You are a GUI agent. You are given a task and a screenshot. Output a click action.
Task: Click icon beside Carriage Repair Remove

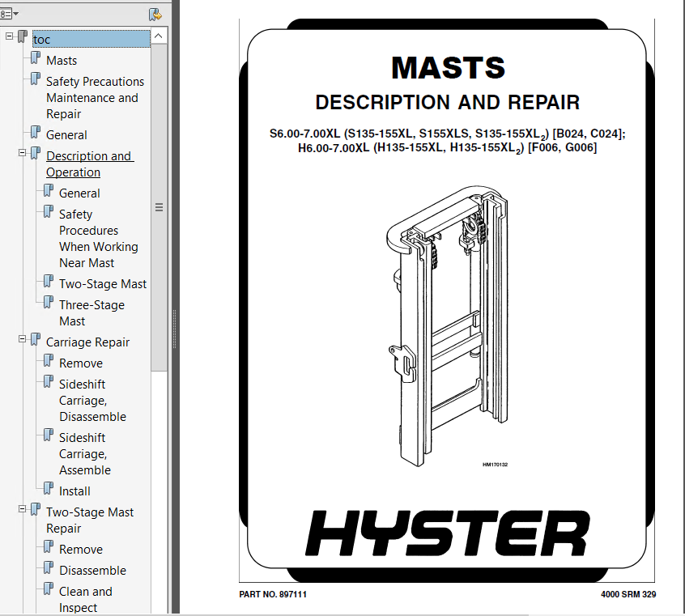(x=49, y=361)
